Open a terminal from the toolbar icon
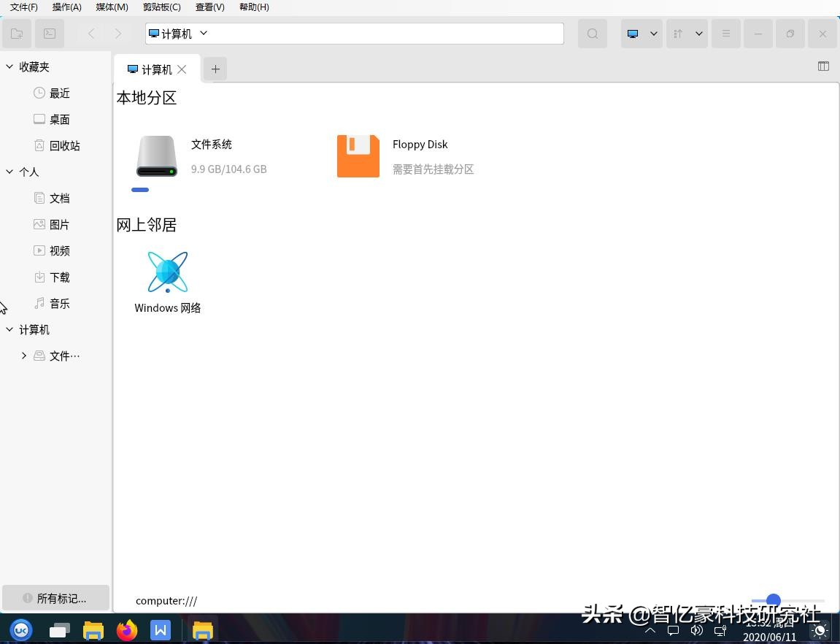Viewport: 840px width, 644px height. pyautogui.click(x=50, y=33)
